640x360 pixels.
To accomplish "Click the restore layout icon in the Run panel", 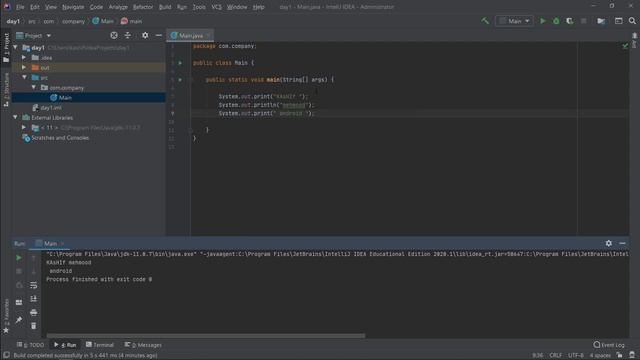I will tap(19, 302).
